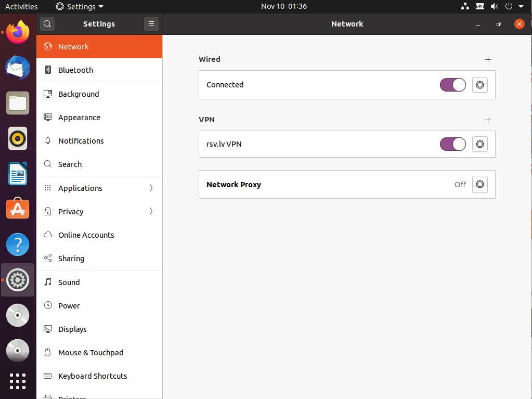
Task: Click the Activities button
Action: (21, 7)
